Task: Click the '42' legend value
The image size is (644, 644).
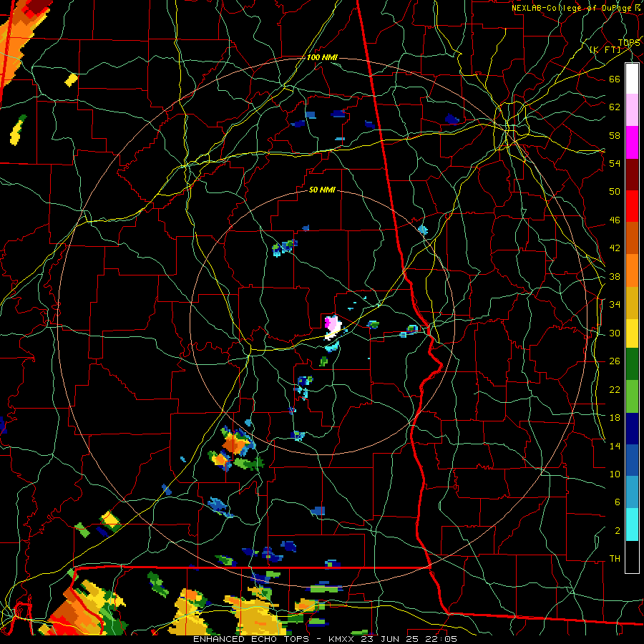Action: [x=615, y=248]
